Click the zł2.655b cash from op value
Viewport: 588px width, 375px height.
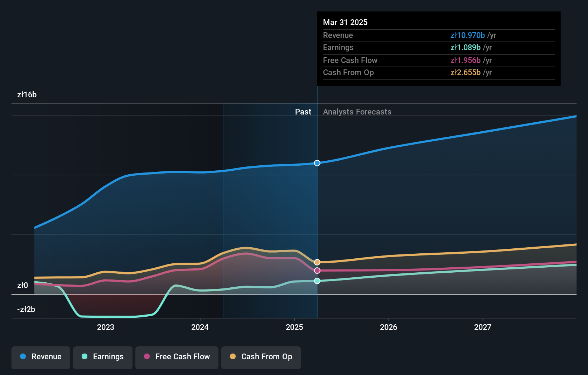tap(465, 73)
